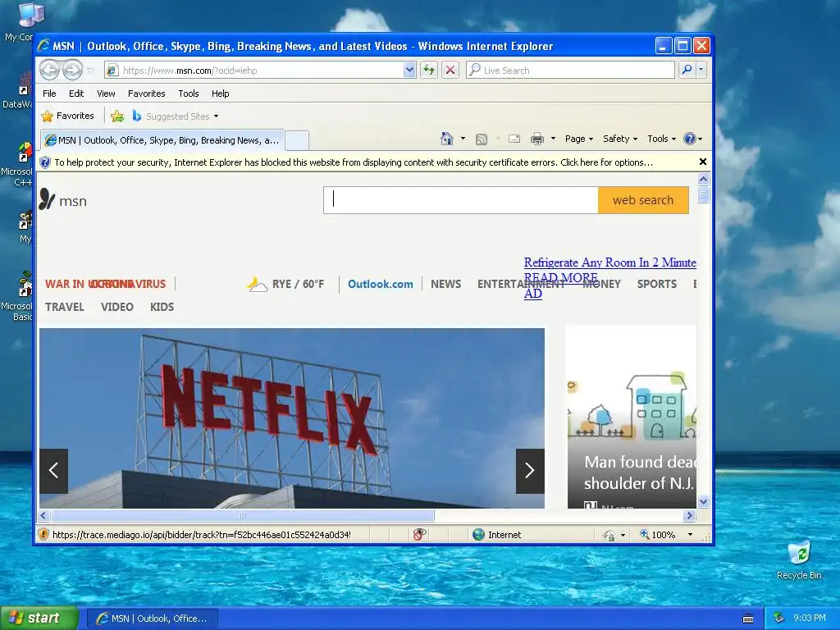Open the Edit menu
This screenshot has height=630, width=840.
[x=76, y=94]
